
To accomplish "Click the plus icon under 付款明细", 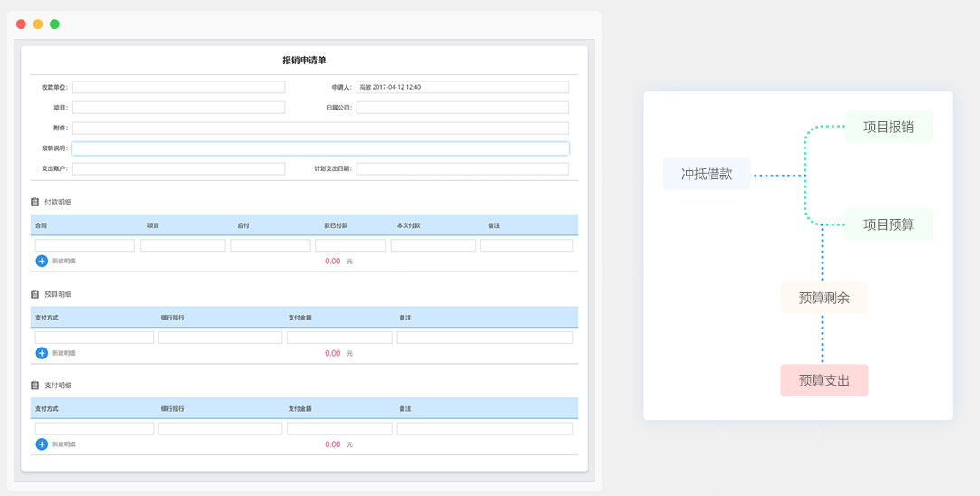I will (42, 261).
